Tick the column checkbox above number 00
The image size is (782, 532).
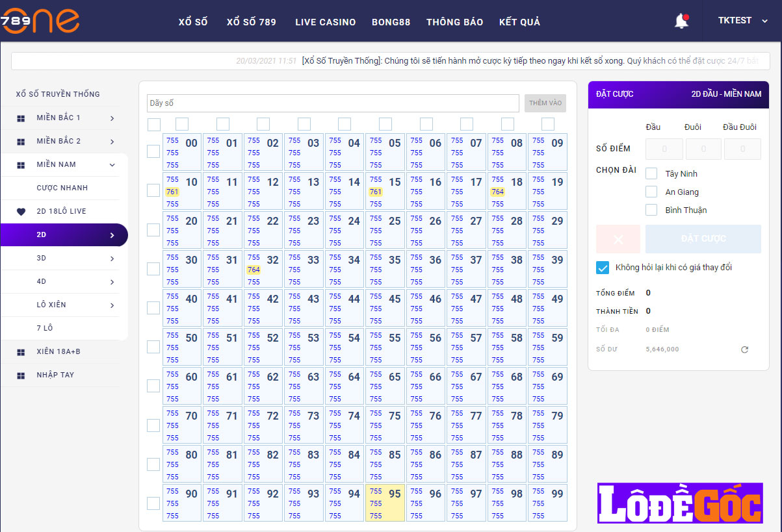coord(182,124)
